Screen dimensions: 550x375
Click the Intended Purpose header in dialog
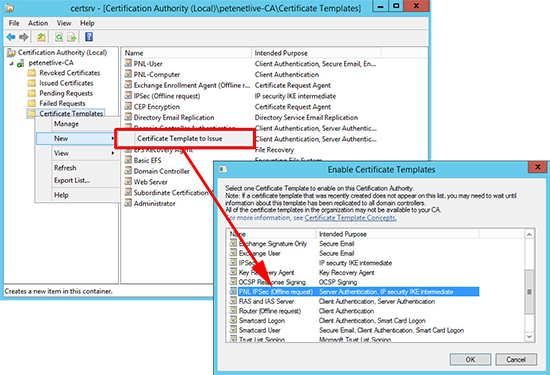[x=398, y=234]
